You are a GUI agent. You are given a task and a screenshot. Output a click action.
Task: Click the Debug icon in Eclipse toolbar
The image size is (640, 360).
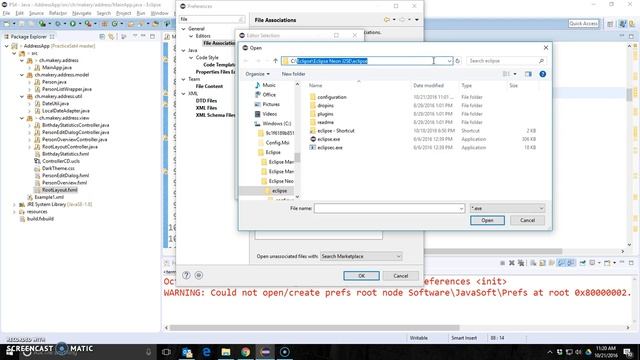pos(58,24)
